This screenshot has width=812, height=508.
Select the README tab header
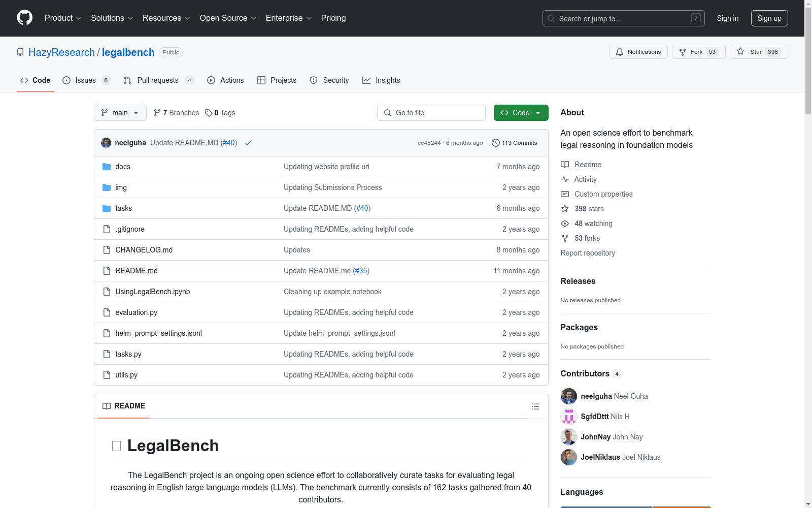124,406
